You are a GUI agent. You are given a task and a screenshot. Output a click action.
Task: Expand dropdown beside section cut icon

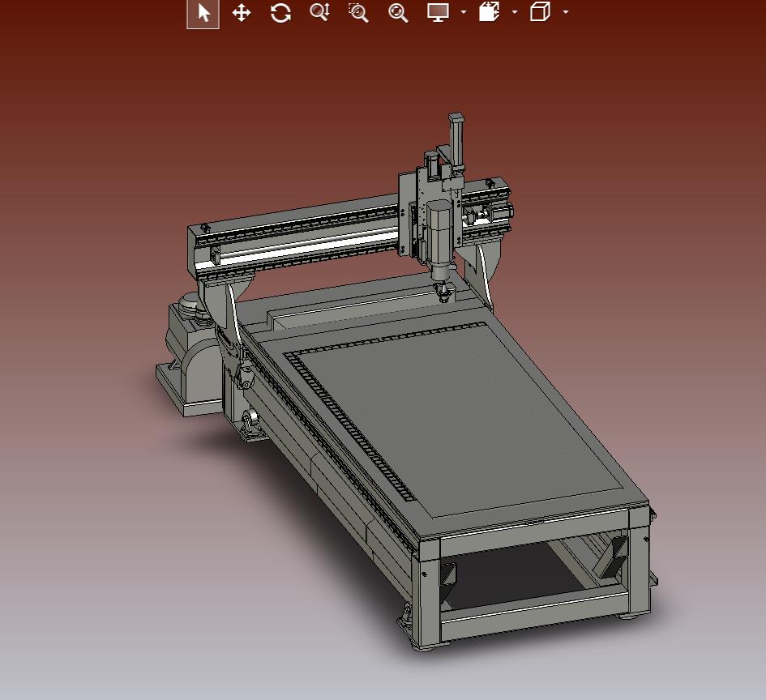515,12
